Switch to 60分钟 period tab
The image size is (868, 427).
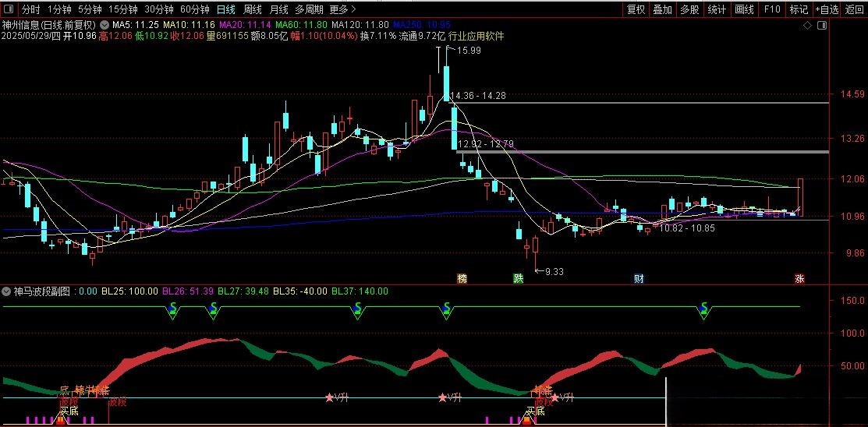194,10
